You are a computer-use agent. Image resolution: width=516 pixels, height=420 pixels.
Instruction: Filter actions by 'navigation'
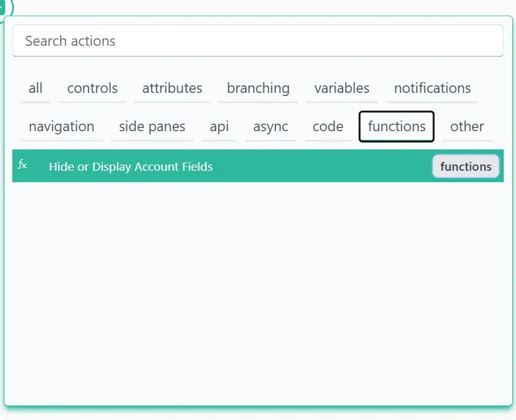coord(62,126)
